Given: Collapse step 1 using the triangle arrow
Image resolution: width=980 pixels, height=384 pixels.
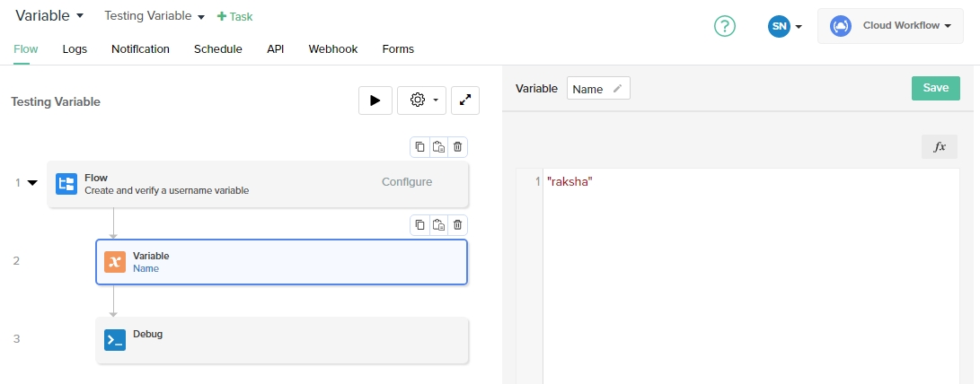Looking at the screenshot, I should point(32,183).
